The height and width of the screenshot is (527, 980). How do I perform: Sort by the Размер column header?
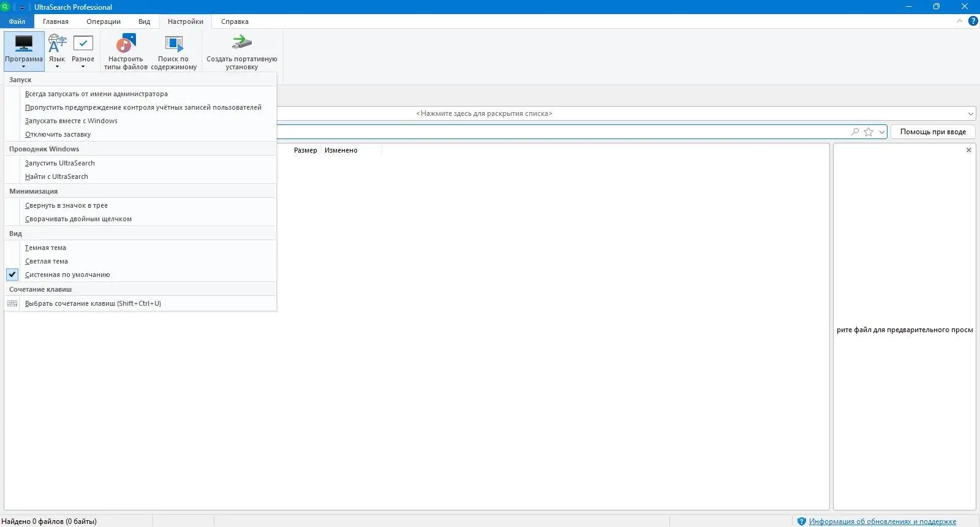click(306, 150)
